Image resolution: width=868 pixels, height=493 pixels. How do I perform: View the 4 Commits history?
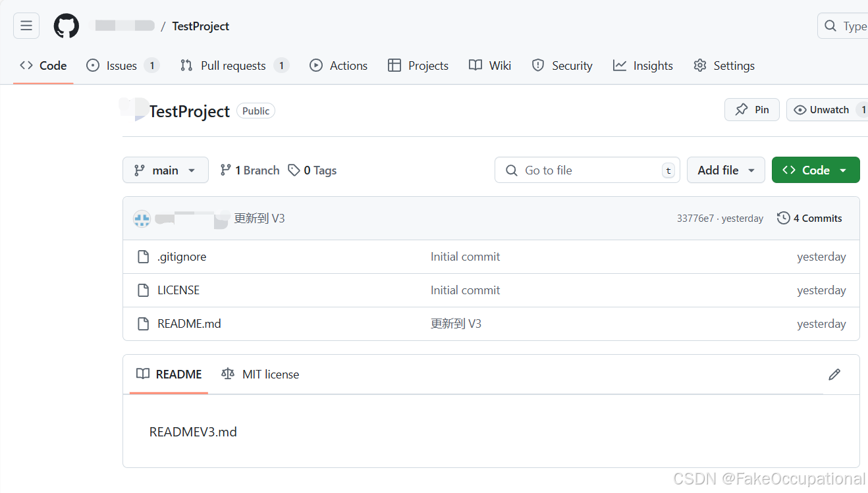(809, 218)
